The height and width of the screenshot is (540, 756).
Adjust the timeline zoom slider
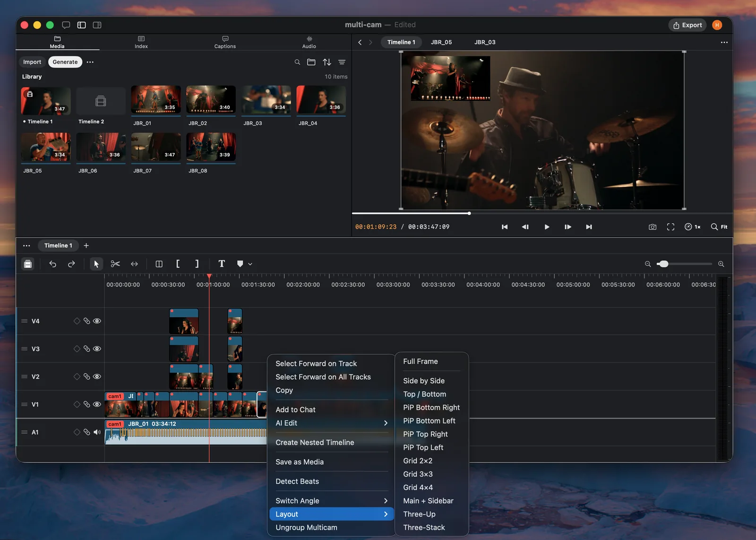coord(664,264)
